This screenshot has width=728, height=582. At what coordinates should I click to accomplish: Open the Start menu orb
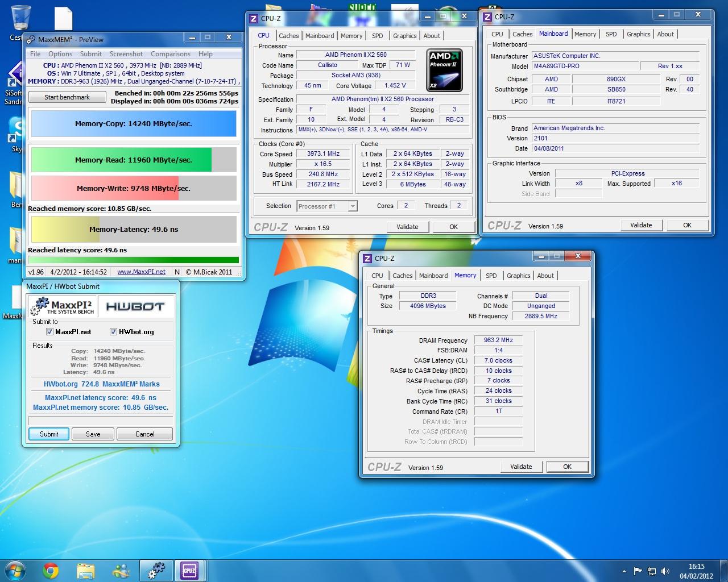click(15, 570)
